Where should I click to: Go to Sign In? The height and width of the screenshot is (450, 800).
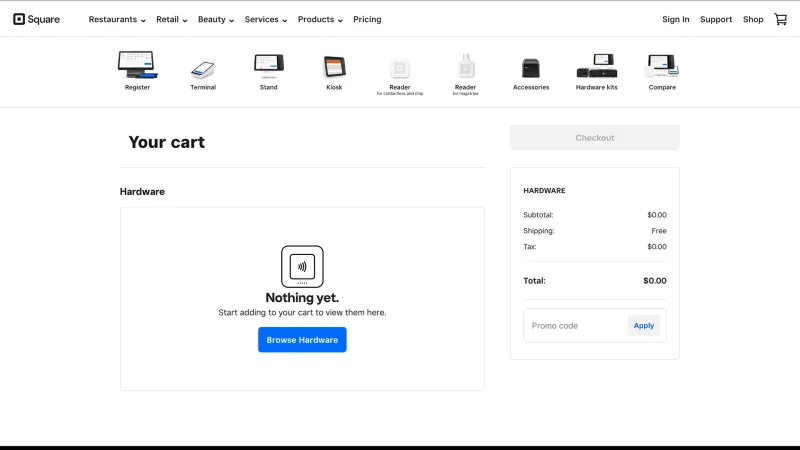[x=676, y=19]
